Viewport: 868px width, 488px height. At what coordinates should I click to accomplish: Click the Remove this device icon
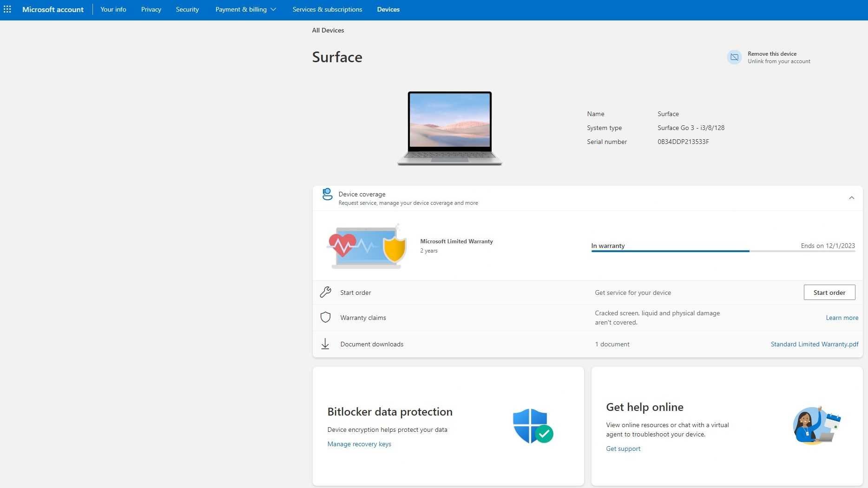[x=734, y=57]
